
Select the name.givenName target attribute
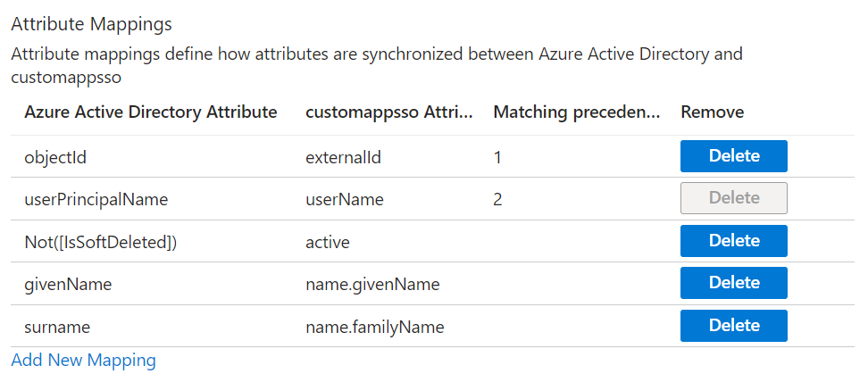tap(372, 285)
